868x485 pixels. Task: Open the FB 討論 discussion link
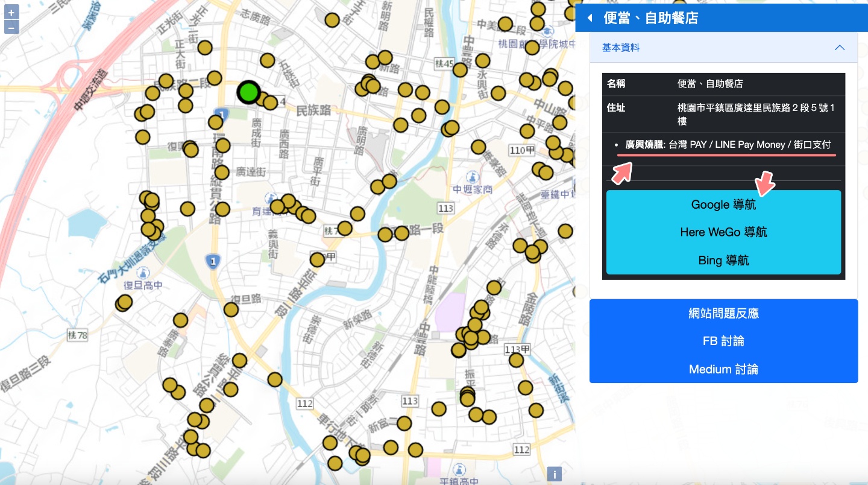[723, 341]
